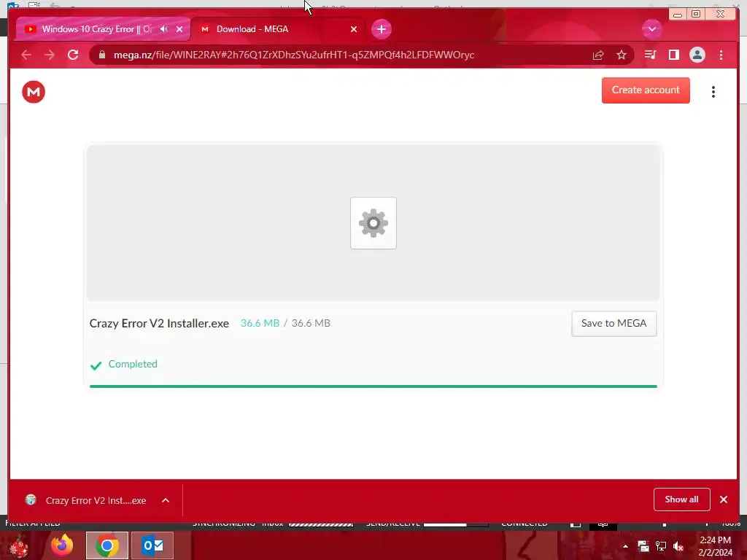747x560 pixels.
Task: Click the Chrome taskbar icon
Action: point(107,545)
